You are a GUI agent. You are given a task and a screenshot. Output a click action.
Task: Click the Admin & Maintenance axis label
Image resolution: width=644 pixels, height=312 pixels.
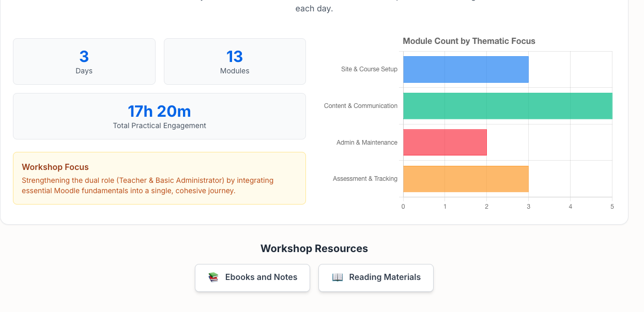point(366,143)
